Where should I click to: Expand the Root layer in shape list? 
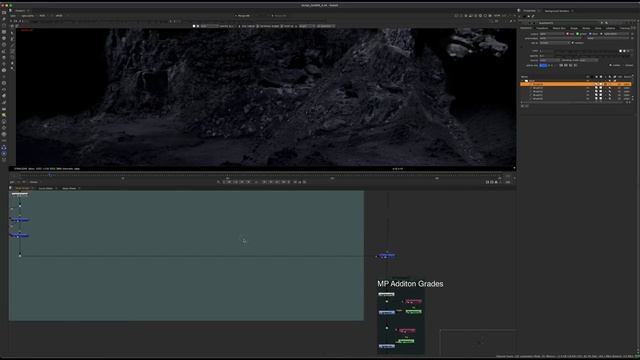coord(523,81)
